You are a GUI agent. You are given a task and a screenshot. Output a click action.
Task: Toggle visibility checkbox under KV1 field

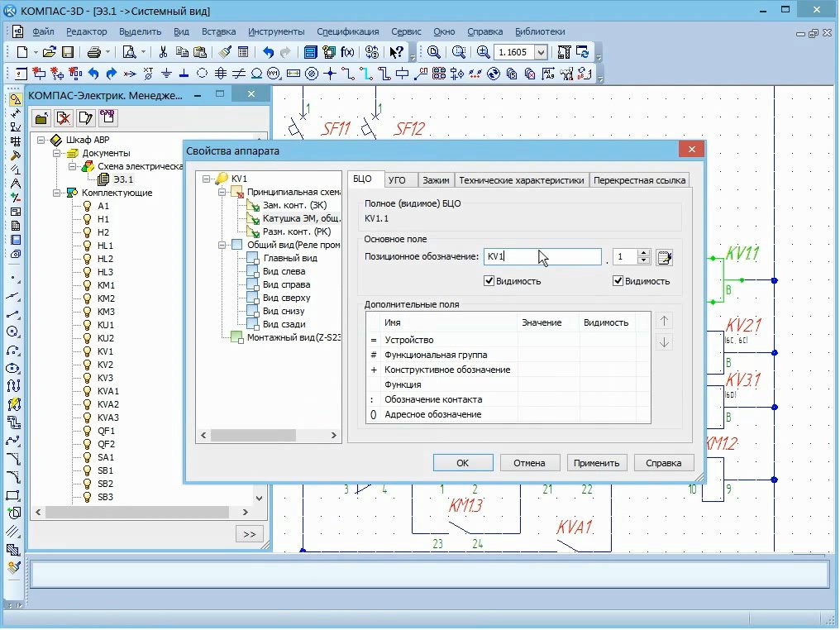(x=489, y=281)
